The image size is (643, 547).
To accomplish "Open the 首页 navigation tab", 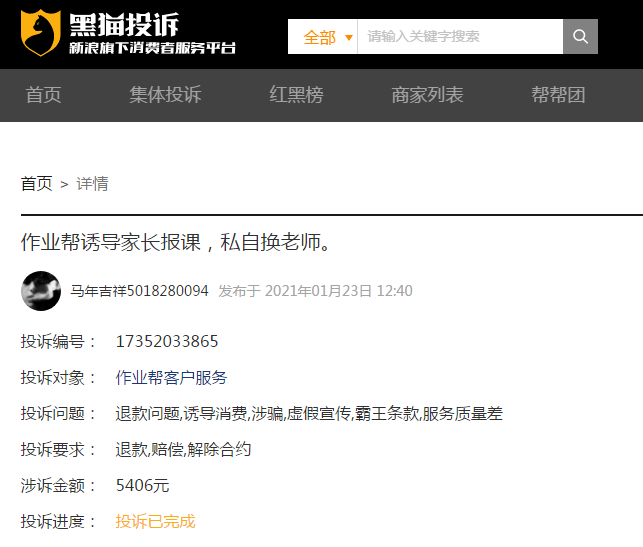I will click(43, 95).
